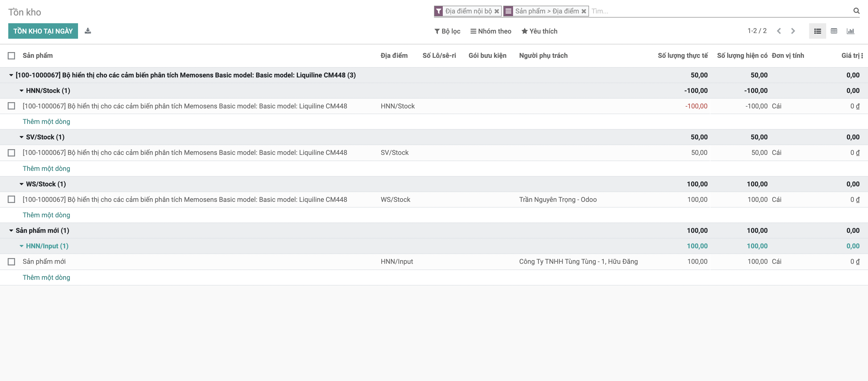Go to previous page arrow
The width and height of the screenshot is (868, 381).
click(x=779, y=31)
